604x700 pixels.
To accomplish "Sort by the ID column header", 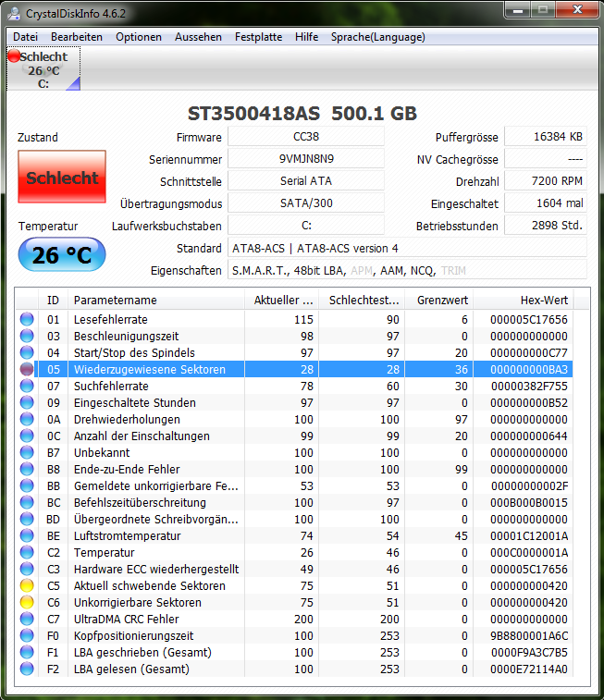I will pyautogui.click(x=53, y=300).
